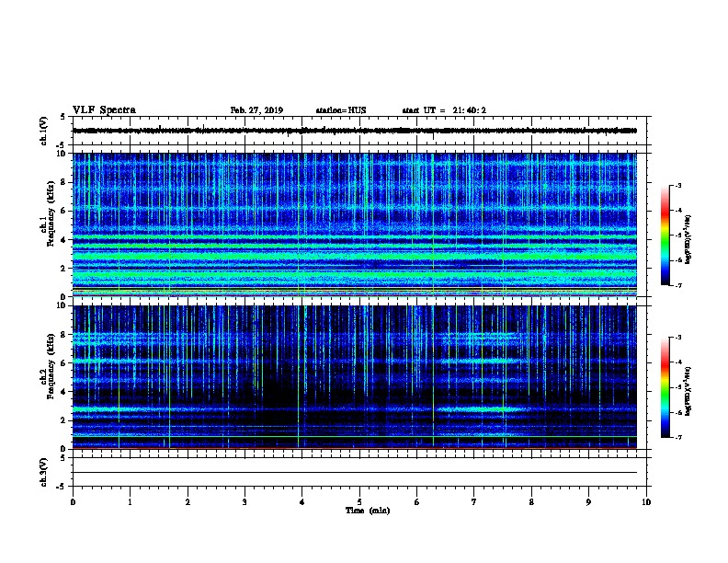Click the "Time (min)" axis title
Image resolution: width=728 pixels, height=563 pixels.
368,511
